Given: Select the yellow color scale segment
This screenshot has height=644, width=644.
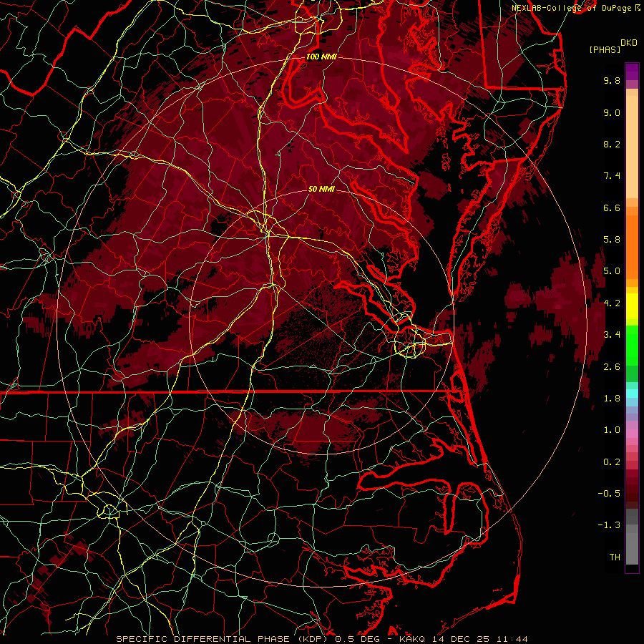Looking at the screenshot, I should coord(632,306).
